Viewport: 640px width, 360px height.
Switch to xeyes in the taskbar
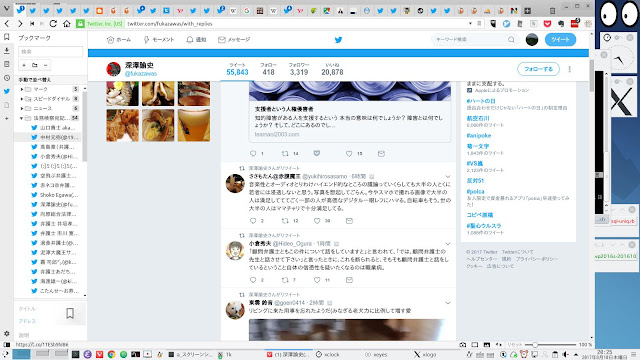[376, 354]
